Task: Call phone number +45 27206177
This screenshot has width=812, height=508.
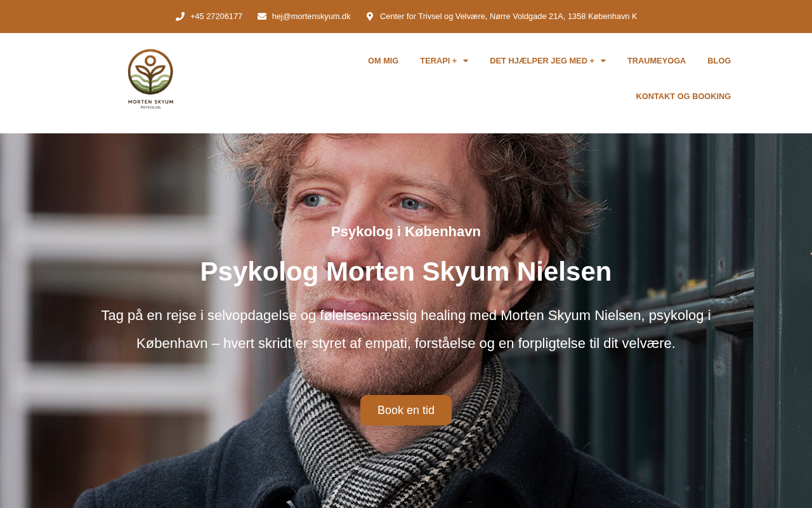Action: coord(216,17)
